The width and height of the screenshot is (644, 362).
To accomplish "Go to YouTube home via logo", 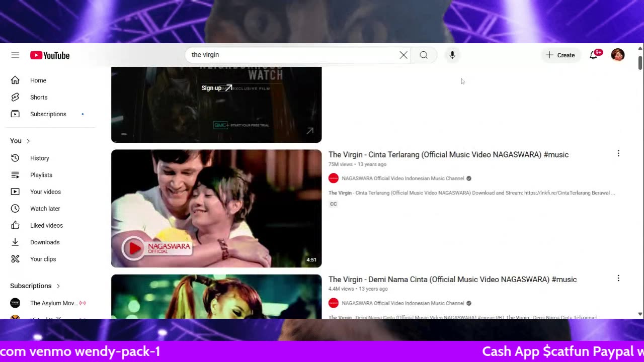I will pyautogui.click(x=50, y=55).
